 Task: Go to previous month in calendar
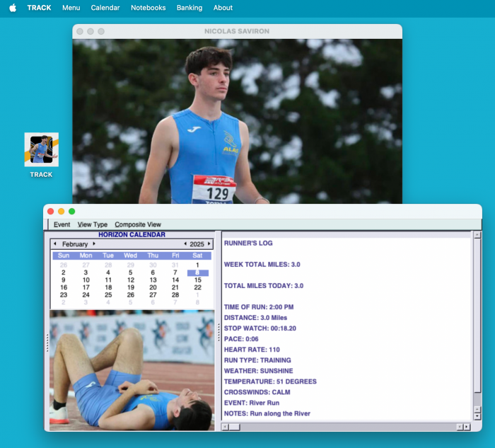point(55,244)
